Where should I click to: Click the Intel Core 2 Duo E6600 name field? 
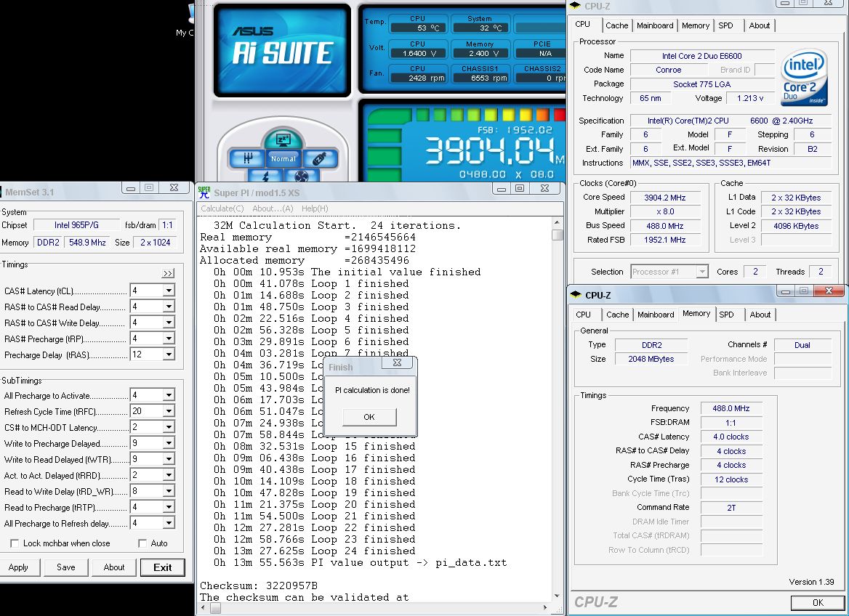(701, 56)
